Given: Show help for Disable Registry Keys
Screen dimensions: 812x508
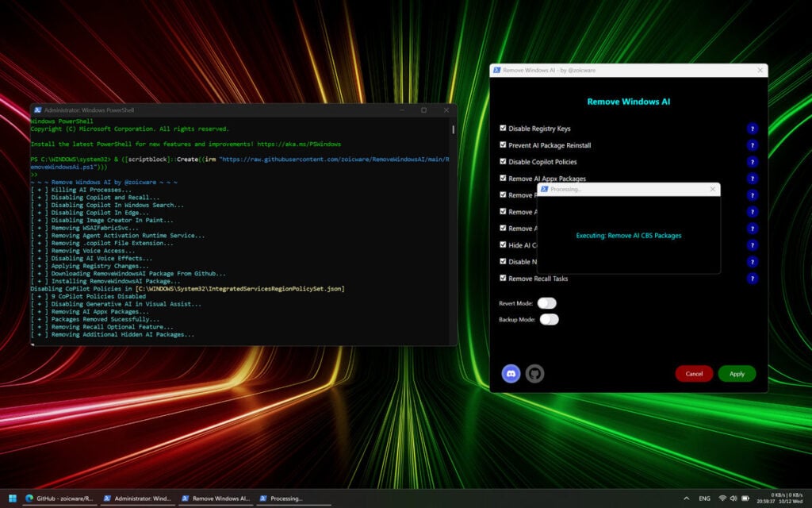Looking at the screenshot, I should click(753, 129).
